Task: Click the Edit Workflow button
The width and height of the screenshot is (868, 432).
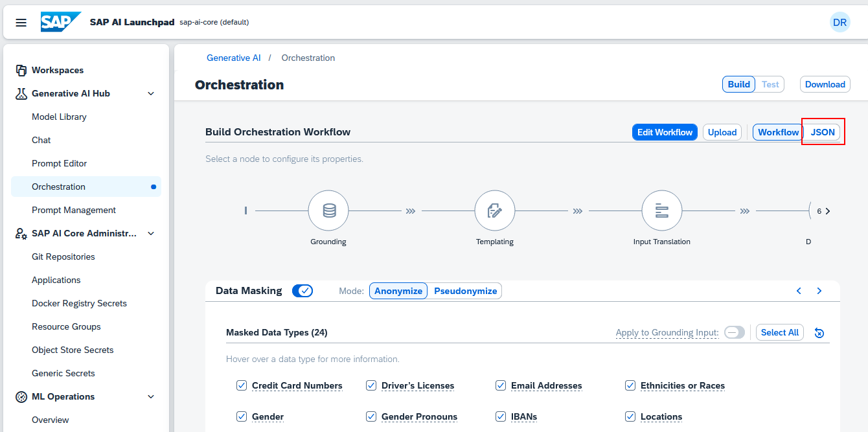Action: tap(665, 132)
